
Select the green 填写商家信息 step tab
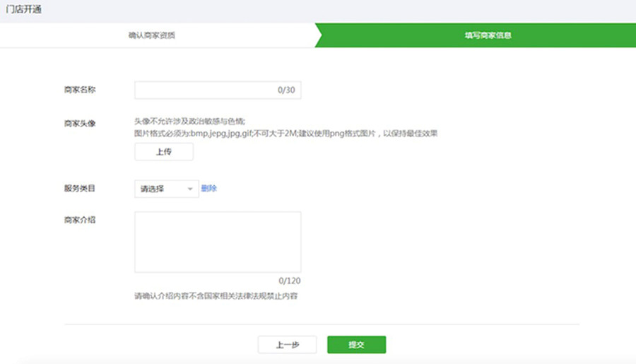(x=483, y=35)
